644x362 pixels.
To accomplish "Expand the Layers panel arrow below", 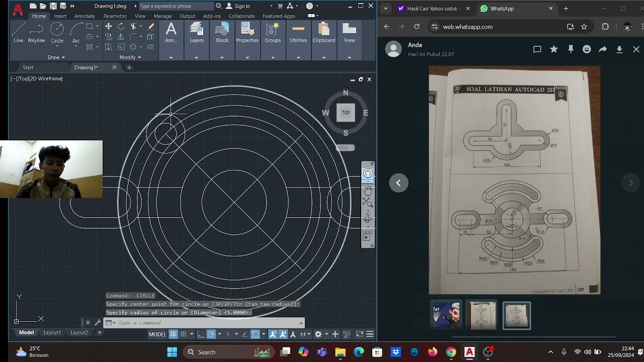I will pos(197,57).
